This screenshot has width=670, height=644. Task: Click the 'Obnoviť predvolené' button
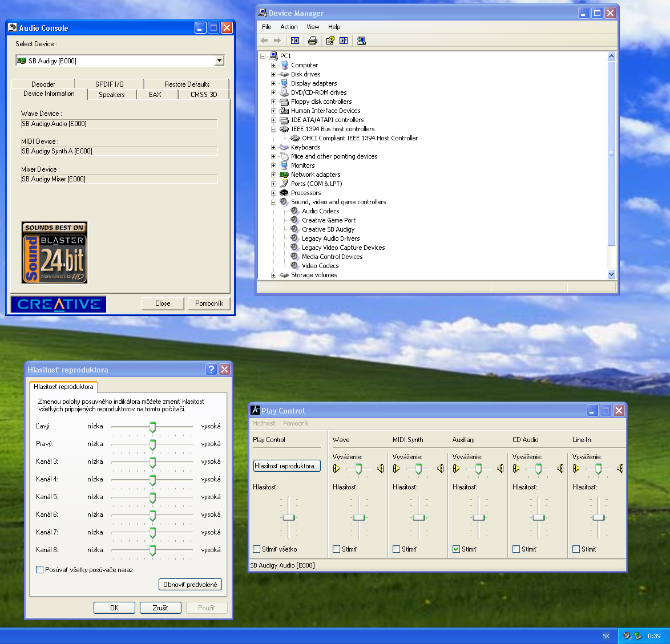190,585
